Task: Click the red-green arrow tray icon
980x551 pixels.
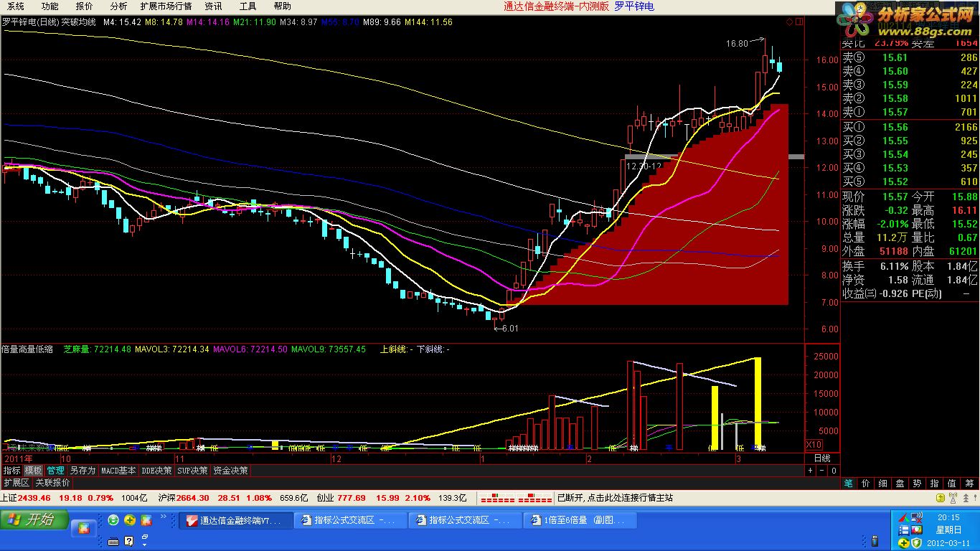Action: [904, 517]
